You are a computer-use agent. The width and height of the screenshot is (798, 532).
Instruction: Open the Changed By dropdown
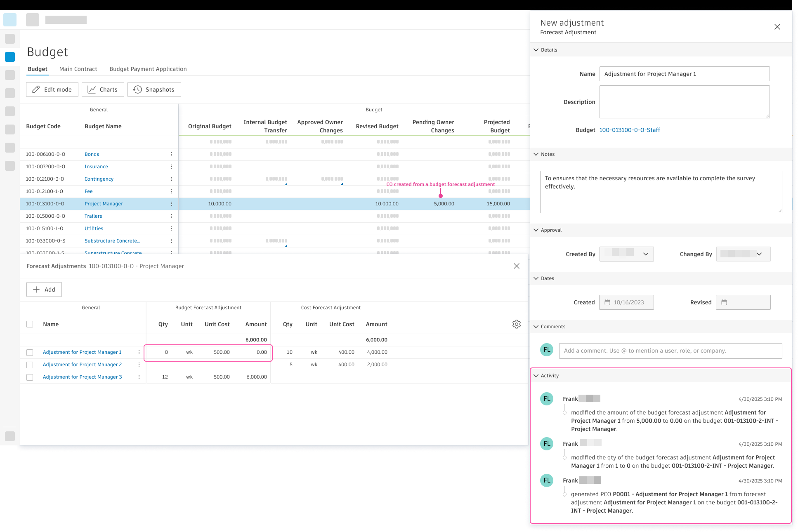pos(743,254)
